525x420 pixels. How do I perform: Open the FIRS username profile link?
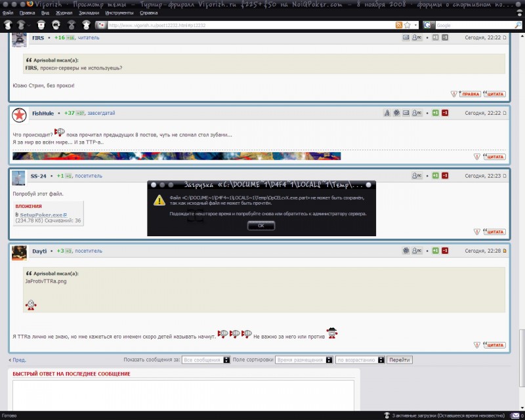tap(38, 38)
